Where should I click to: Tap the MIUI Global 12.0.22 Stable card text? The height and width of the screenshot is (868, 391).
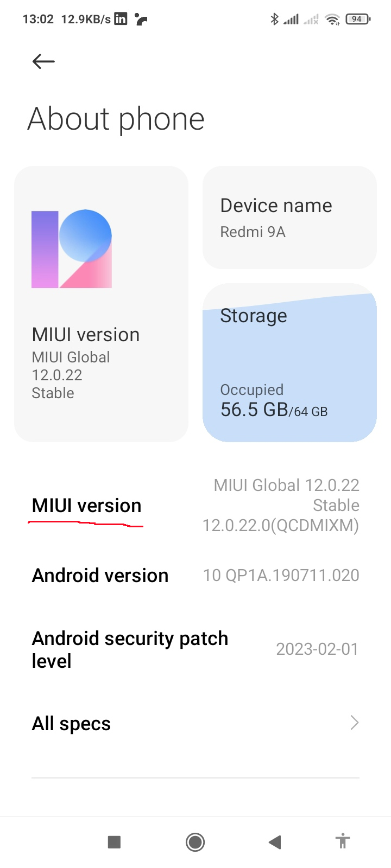[x=71, y=375]
